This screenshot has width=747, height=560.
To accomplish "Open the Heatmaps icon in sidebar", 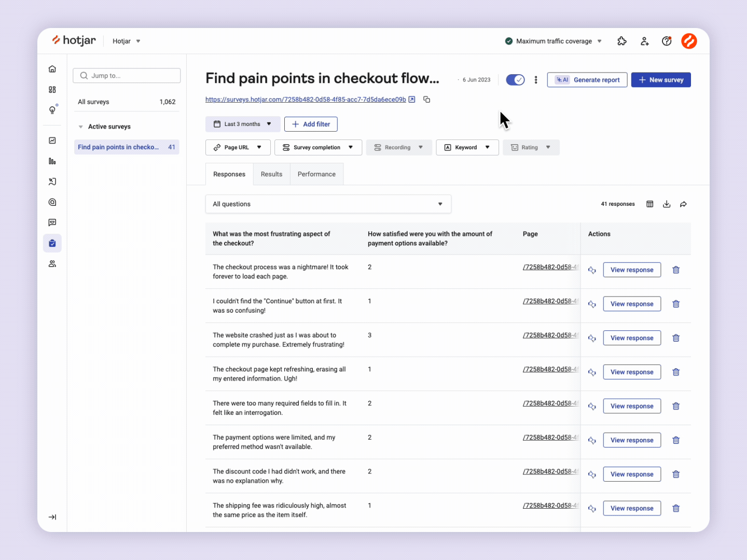I will pos(52,181).
